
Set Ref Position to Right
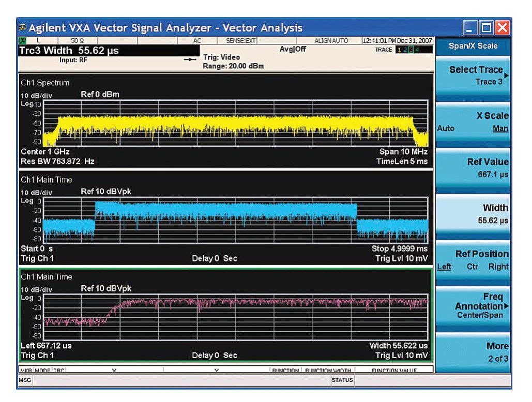(498, 267)
